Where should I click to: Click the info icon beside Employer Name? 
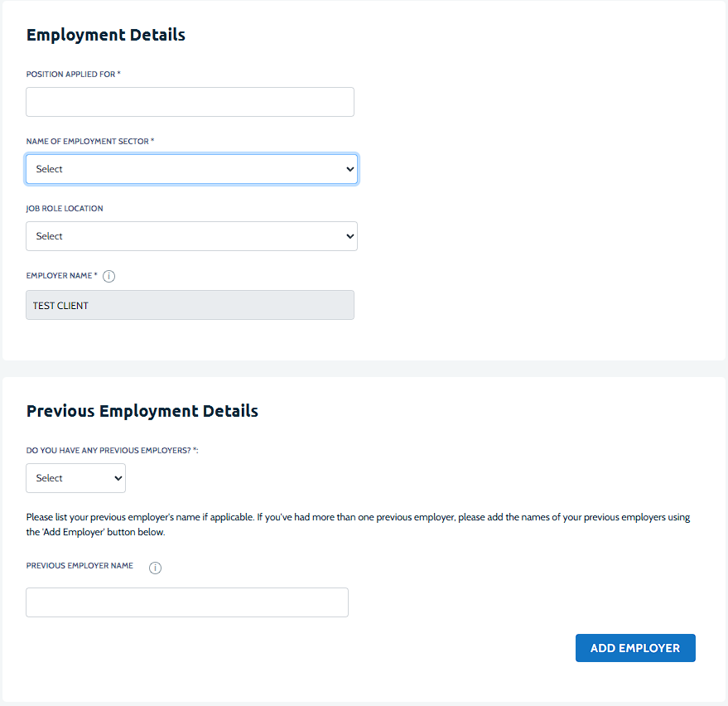tap(109, 276)
